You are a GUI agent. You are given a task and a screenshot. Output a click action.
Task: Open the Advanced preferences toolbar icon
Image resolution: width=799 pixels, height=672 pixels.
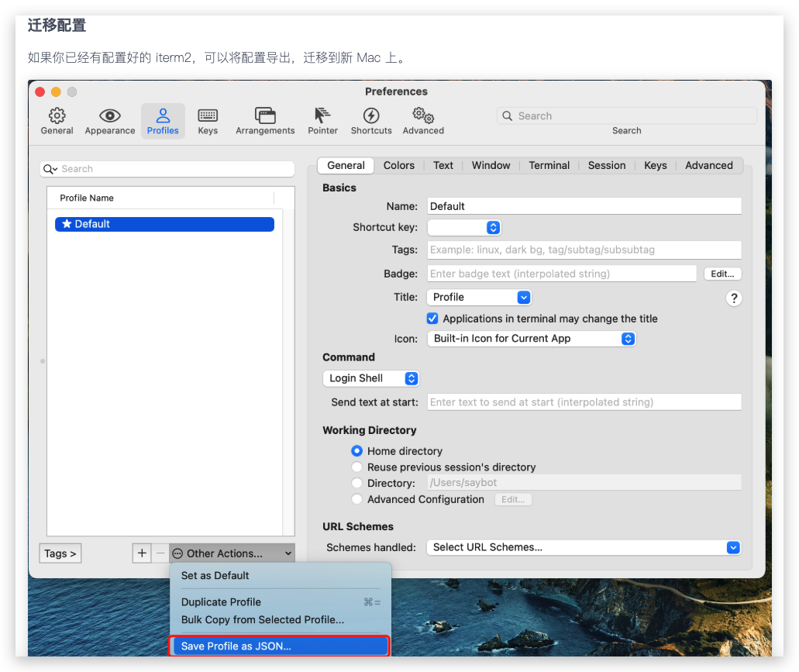coord(423,121)
